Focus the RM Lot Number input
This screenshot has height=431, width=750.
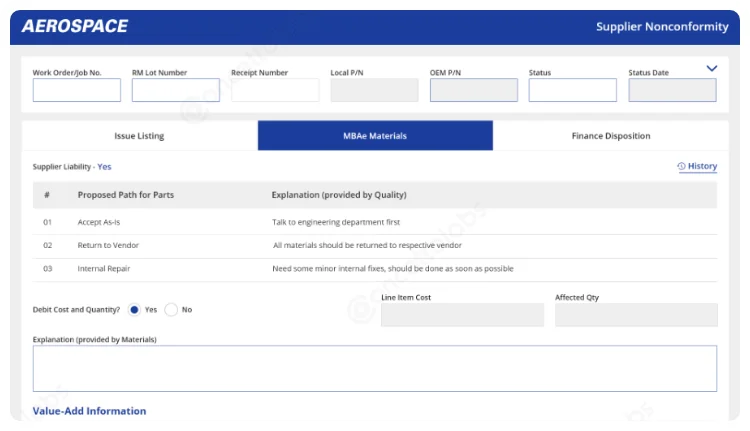[x=176, y=90]
